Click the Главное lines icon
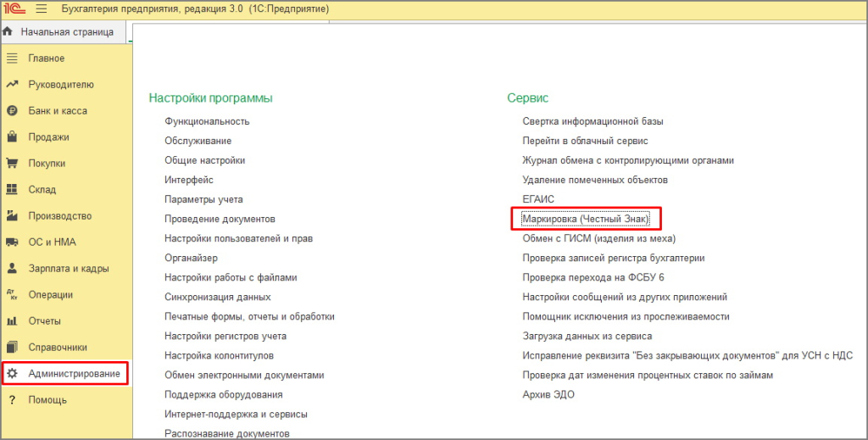 pos(12,58)
